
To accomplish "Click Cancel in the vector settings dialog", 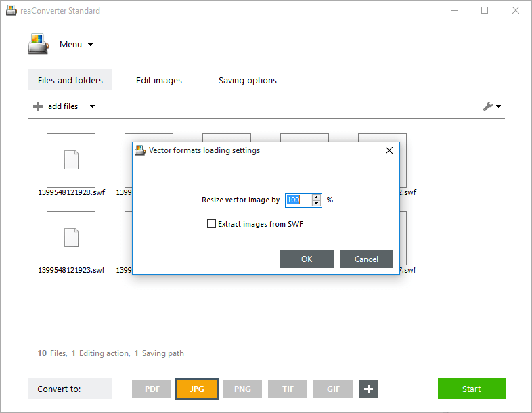I will click(366, 259).
